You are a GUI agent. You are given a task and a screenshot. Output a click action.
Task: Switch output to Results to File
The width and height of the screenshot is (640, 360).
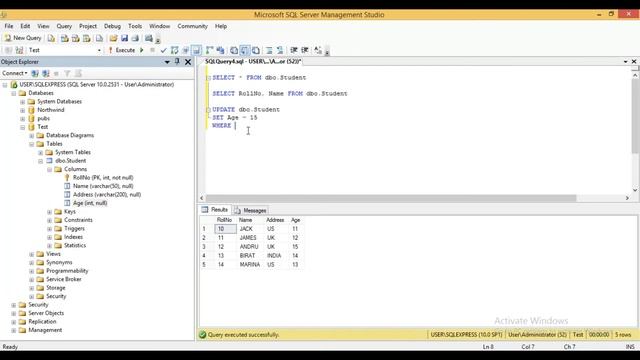(256, 50)
